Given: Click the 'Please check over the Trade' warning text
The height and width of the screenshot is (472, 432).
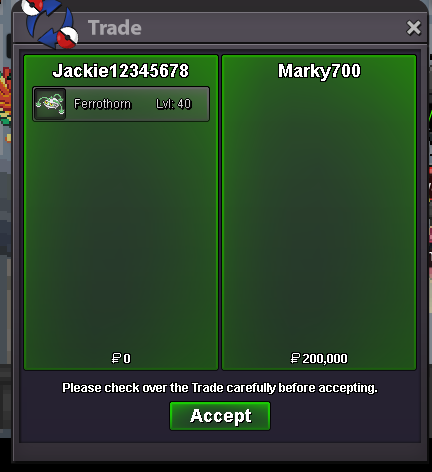Looking at the screenshot, I should pos(220,388).
